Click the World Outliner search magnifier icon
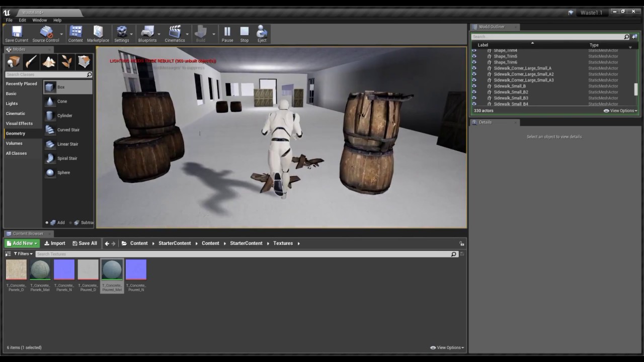644x362 pixels. coord(626,37)
